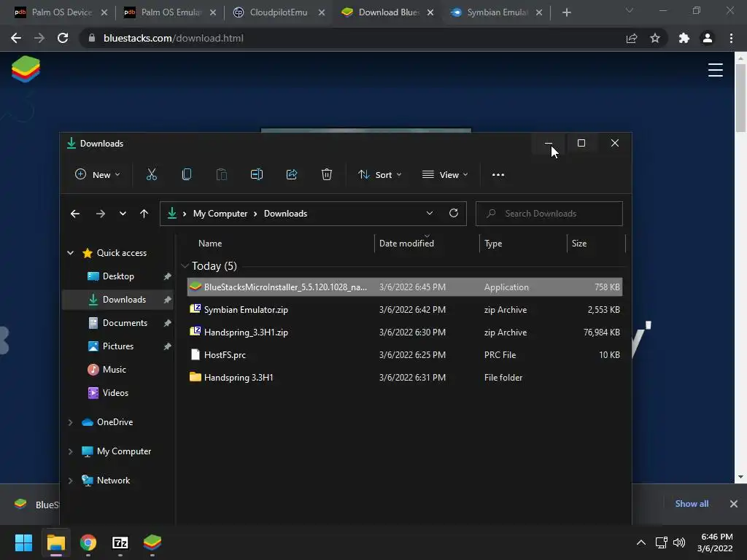The height and width of the screenshot is (560, 747).
Task: Show hidden system tray icons chevron
Action: [640, 542]
